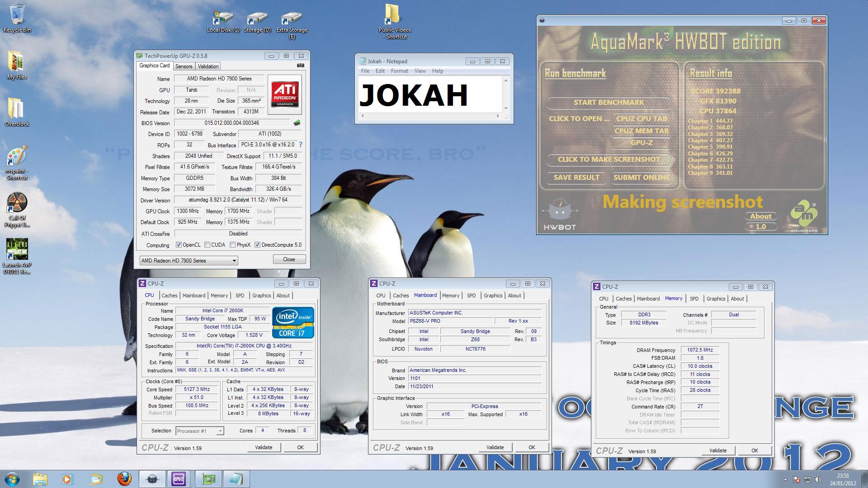Click OK in CPU-Z Memory window
Viewport: 868px width, 488px height.
pyautogui.click(x=755, y=450)
